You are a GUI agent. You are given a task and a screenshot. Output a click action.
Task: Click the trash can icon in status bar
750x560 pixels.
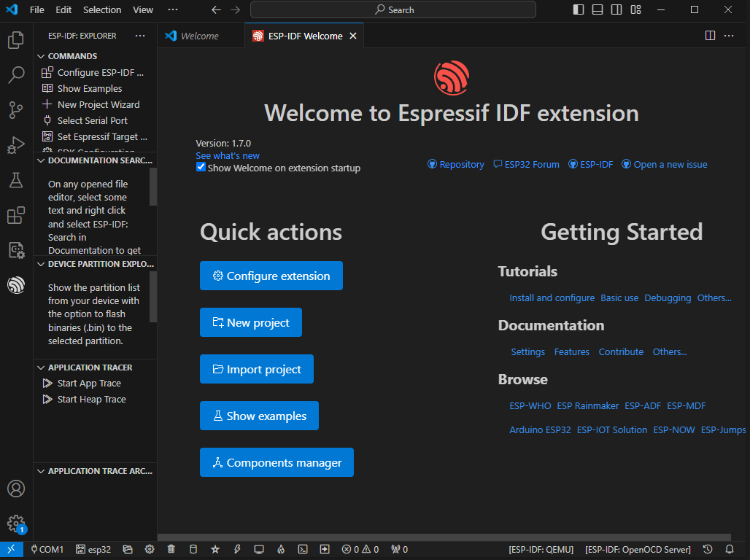tap(171, 549)
